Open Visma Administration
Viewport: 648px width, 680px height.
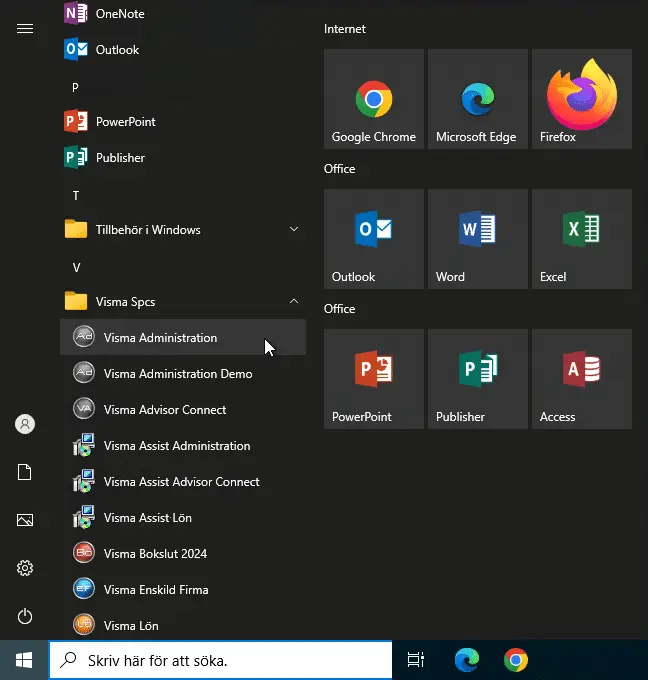pos(183,337)
